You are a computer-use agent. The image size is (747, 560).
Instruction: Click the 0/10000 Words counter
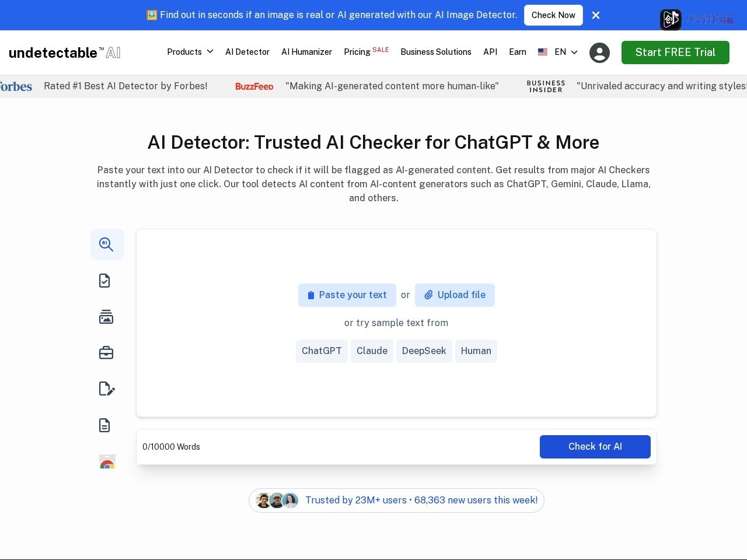tap(171, 447)
